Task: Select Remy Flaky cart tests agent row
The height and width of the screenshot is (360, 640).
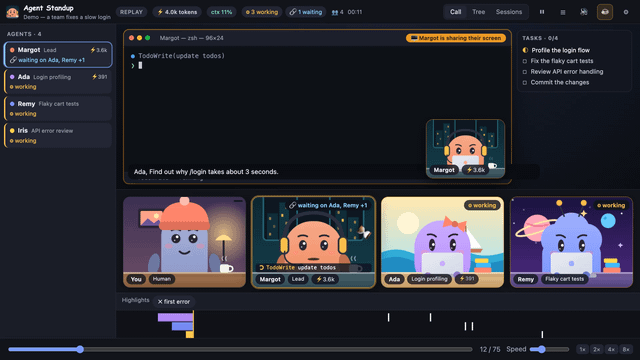Action: pos(58,108)
